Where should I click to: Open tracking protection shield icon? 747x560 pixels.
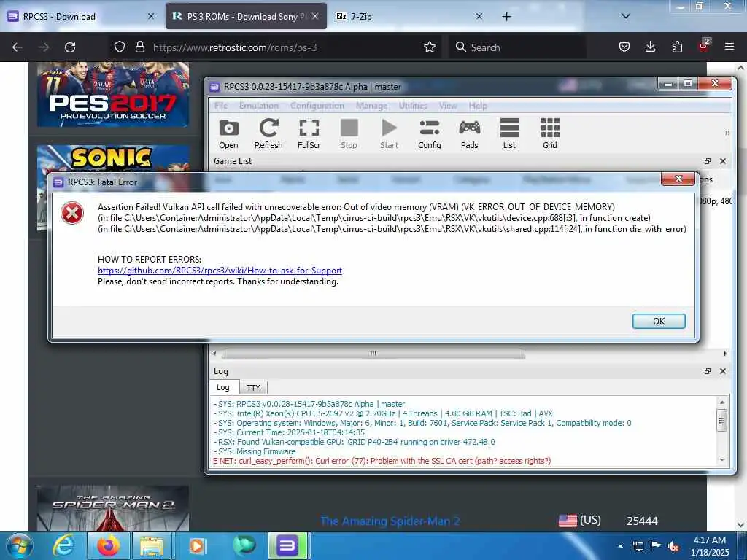click(x=120, y=47)
